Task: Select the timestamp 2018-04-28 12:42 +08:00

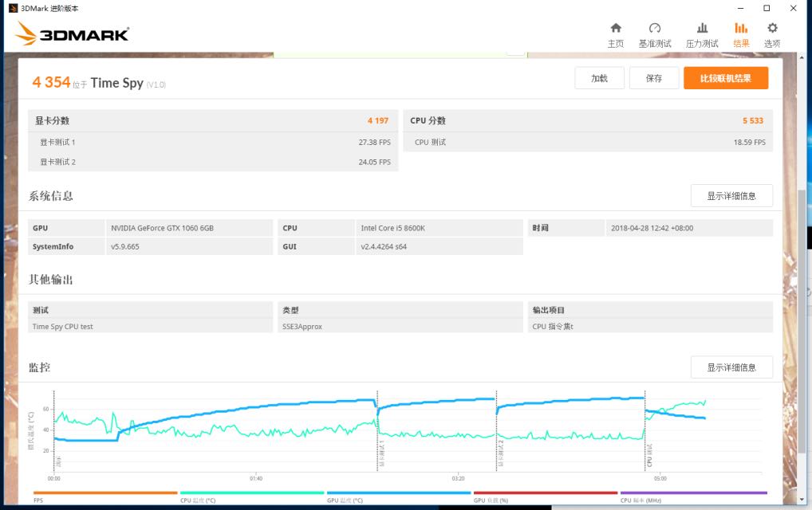Action: point(689,228)
